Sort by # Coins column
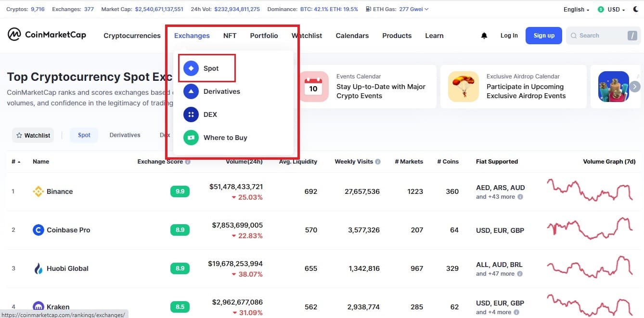Screen dimensions: 644x318 pos(448,162)
